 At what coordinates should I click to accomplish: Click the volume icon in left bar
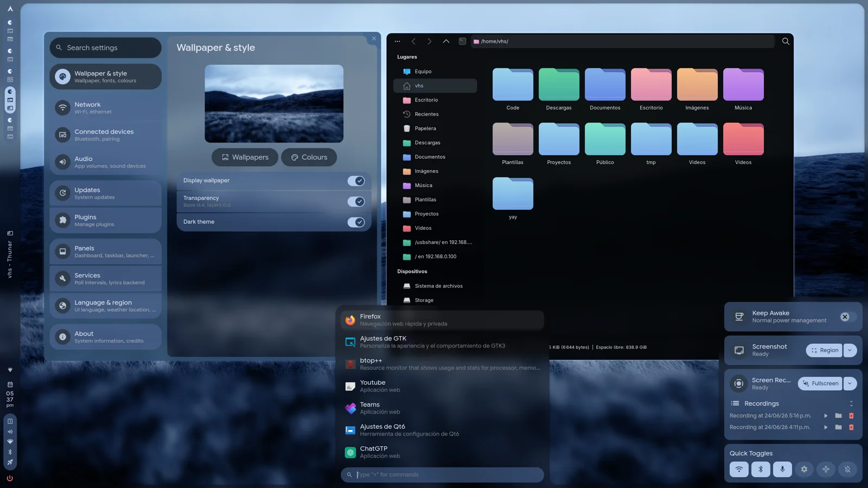[x=10, y=432]
